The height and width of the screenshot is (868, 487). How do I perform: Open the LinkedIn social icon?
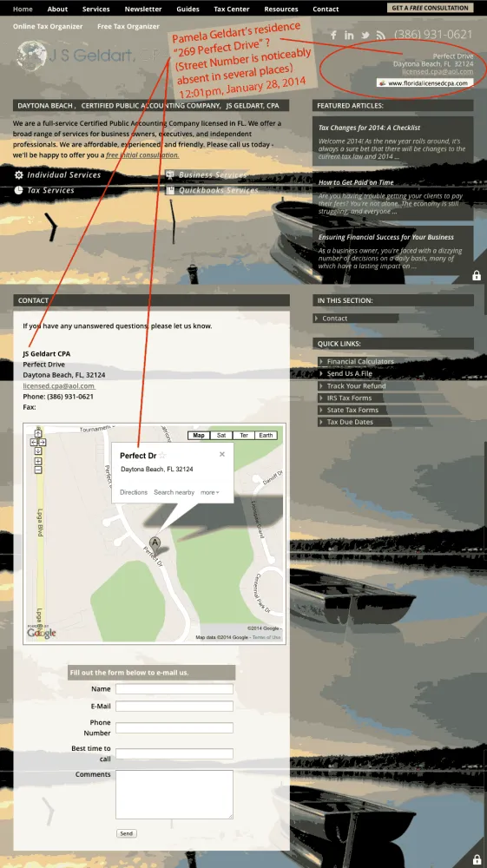[349, 35]
